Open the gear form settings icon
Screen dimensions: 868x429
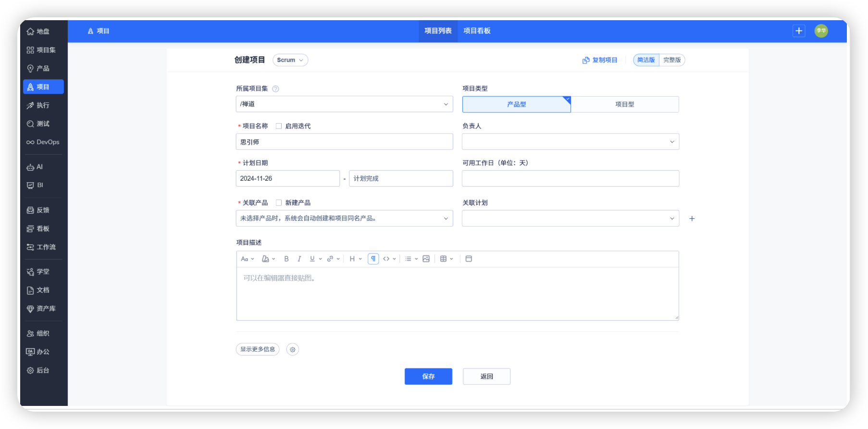[x=293, y=349]
